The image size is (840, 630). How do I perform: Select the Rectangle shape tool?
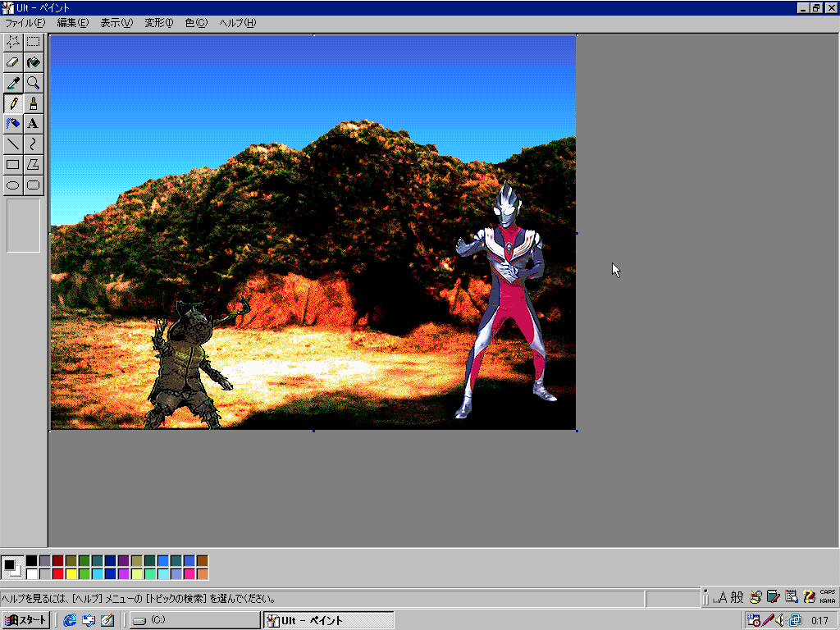click(13, 164)
